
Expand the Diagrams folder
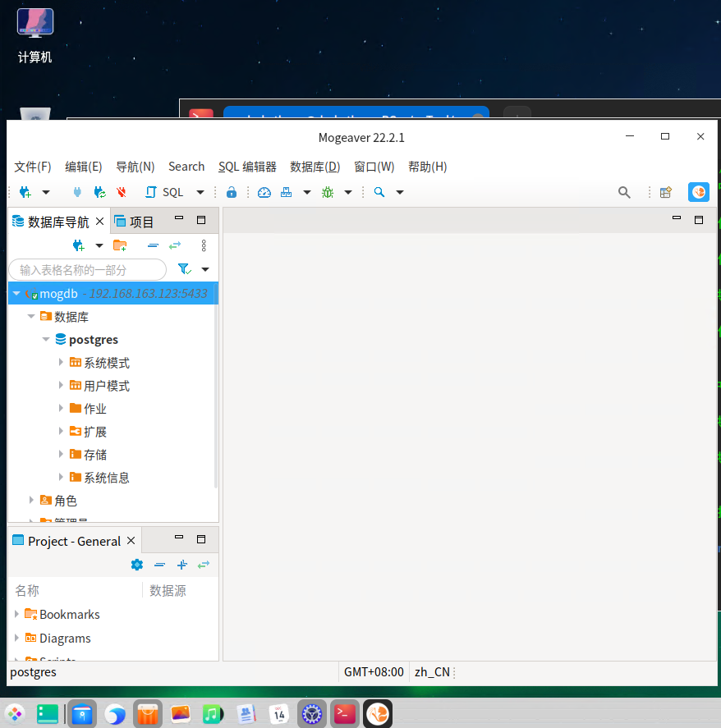click(16, 638)
